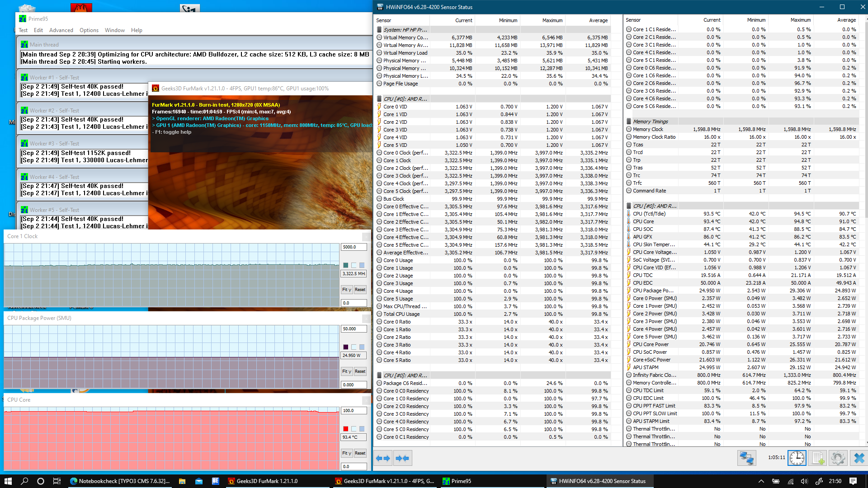
Task: Click Reset in the Core 1 Clock graph
Action: click(x=360, y=290)
